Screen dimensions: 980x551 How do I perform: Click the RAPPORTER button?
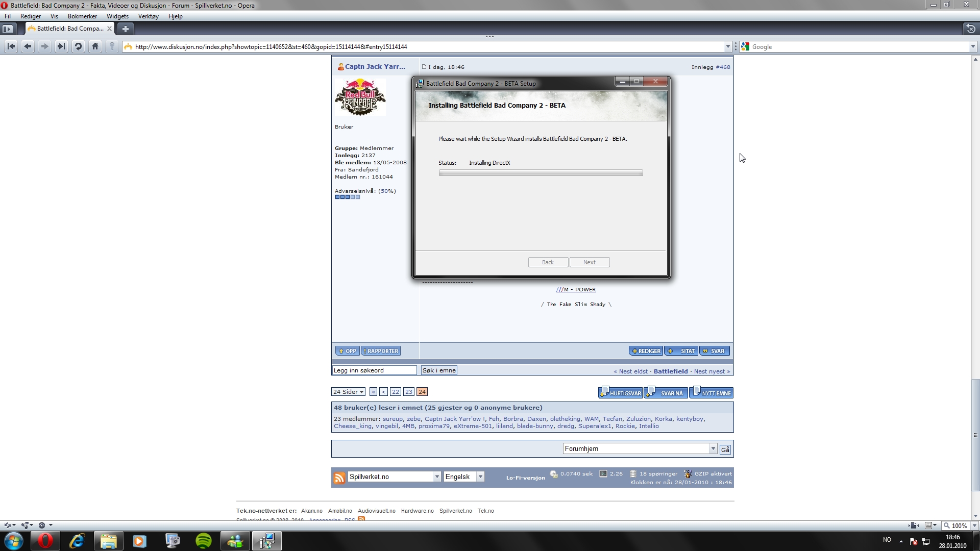[x=381, y=351]
